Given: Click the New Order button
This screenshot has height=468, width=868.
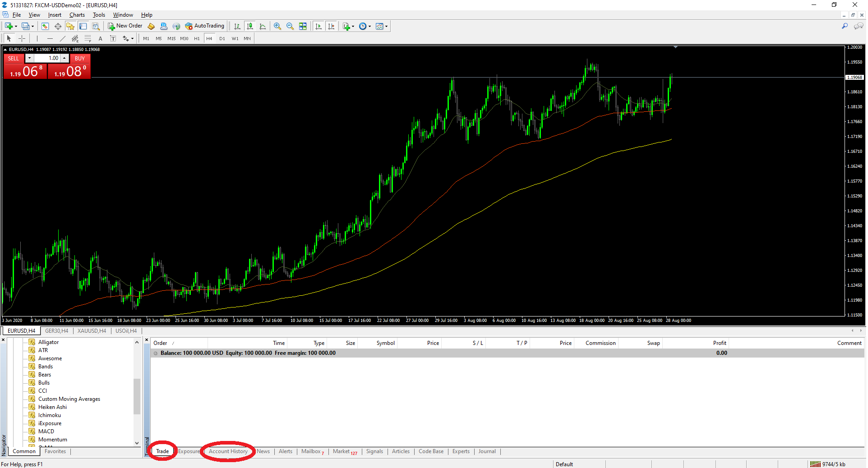Looking at the screenshot, I should [125, 26].
